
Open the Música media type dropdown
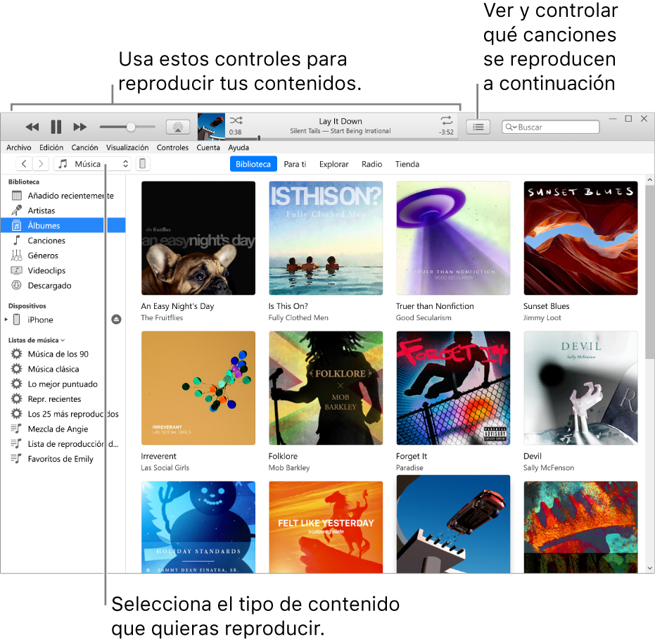click(125, 163)
